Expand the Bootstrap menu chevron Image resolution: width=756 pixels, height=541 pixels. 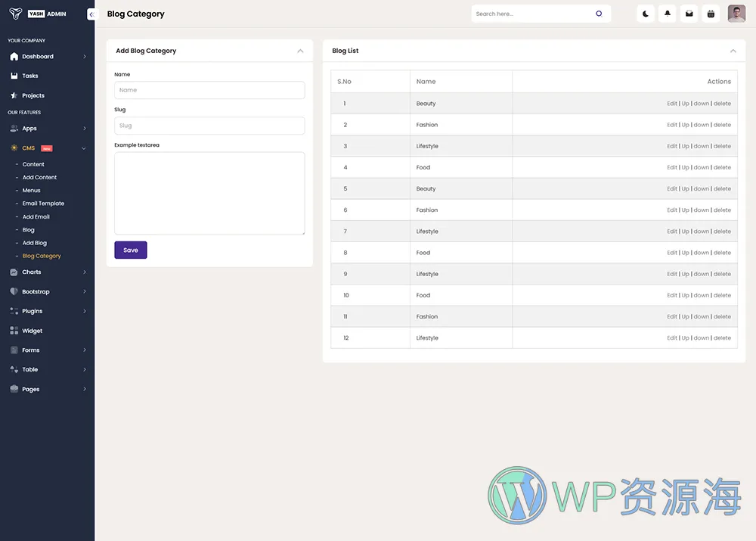coord(85,291)
